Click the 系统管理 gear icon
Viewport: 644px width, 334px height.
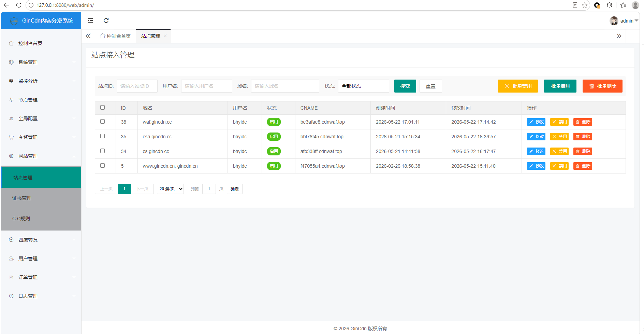[x=11, y=62]
